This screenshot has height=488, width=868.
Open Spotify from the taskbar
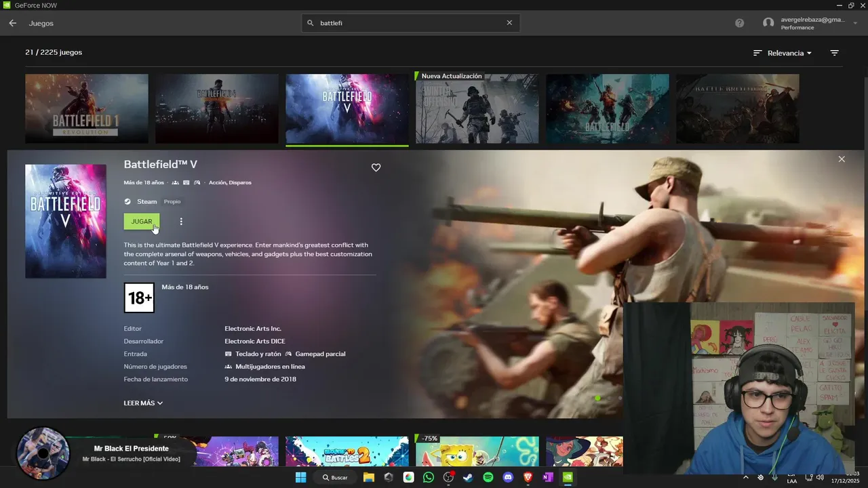[488, 477]
